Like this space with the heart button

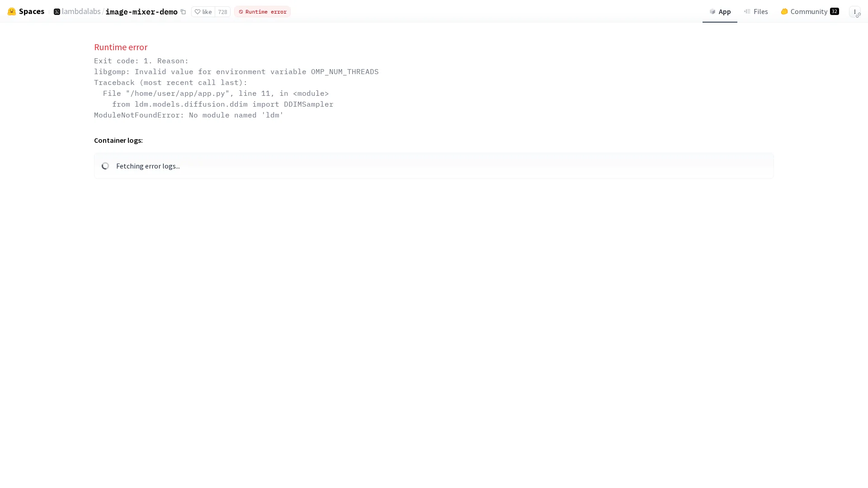coord(203,12)
